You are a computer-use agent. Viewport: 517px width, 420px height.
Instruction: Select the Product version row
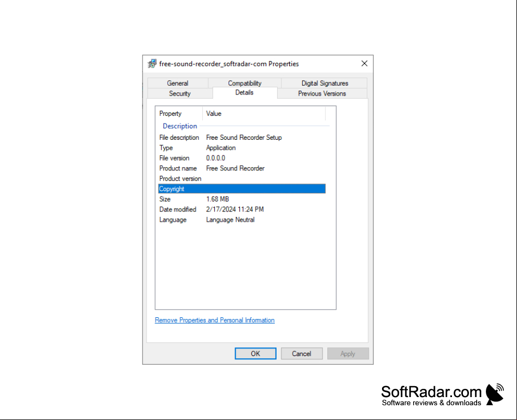click(242, 179)
